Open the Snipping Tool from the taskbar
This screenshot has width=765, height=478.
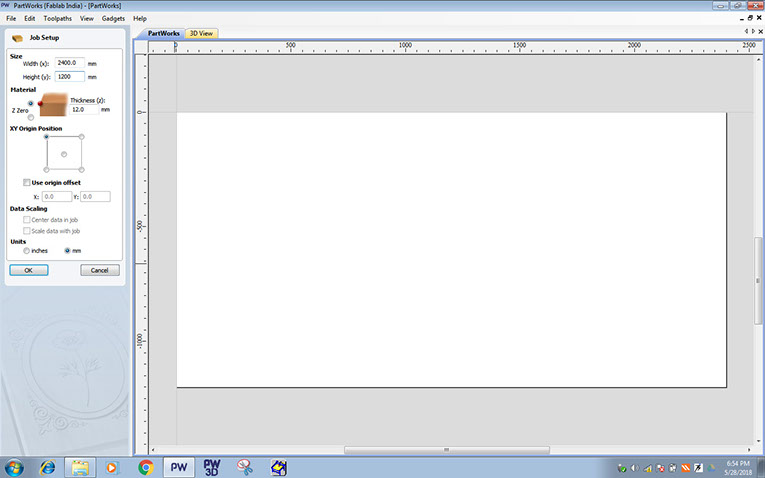click(245, 467)
